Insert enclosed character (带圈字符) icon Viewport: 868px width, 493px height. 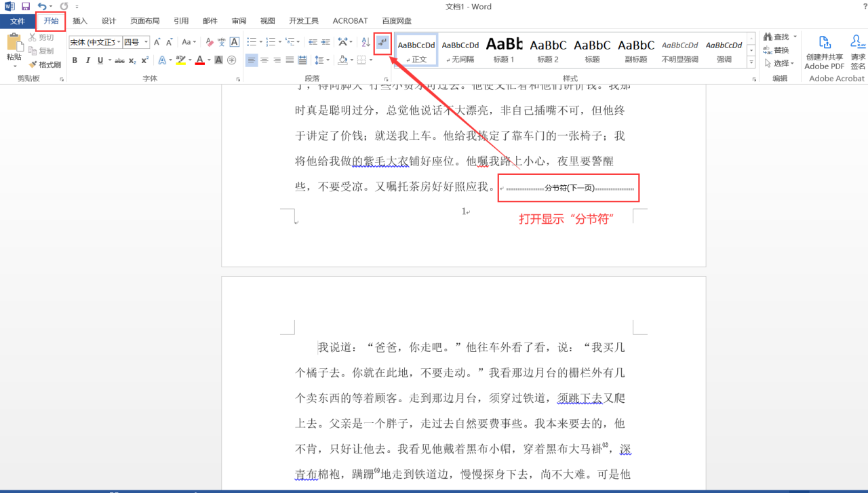(x=231, y=60)
